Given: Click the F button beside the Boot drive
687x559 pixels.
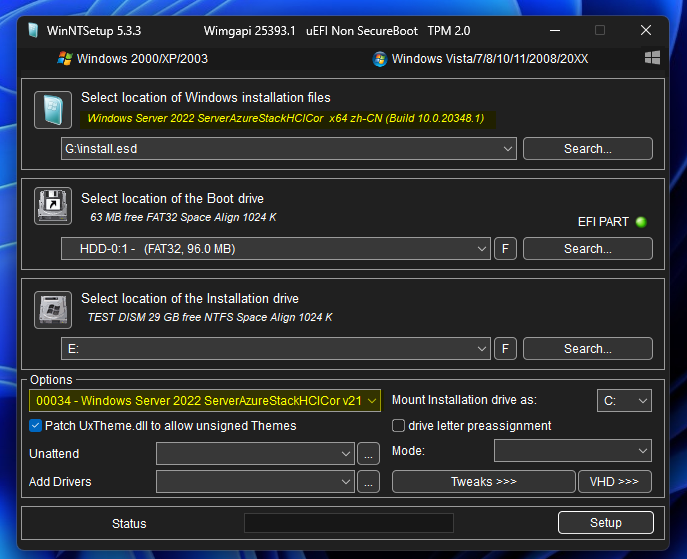Looking at the screenshot, I should (505, 249).
